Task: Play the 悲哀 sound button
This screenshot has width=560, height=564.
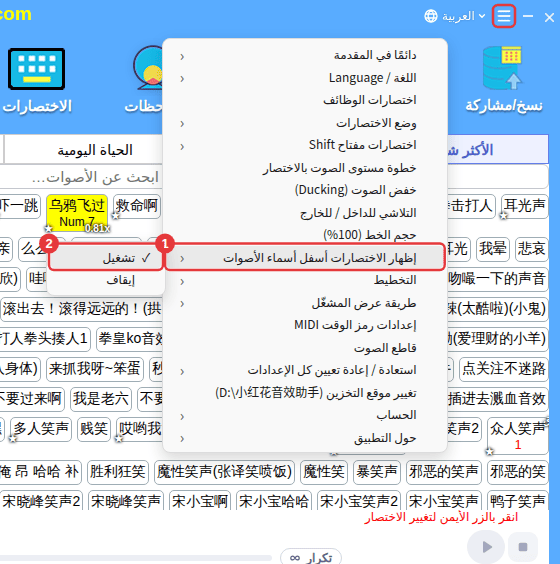Action: click(531, 249)
